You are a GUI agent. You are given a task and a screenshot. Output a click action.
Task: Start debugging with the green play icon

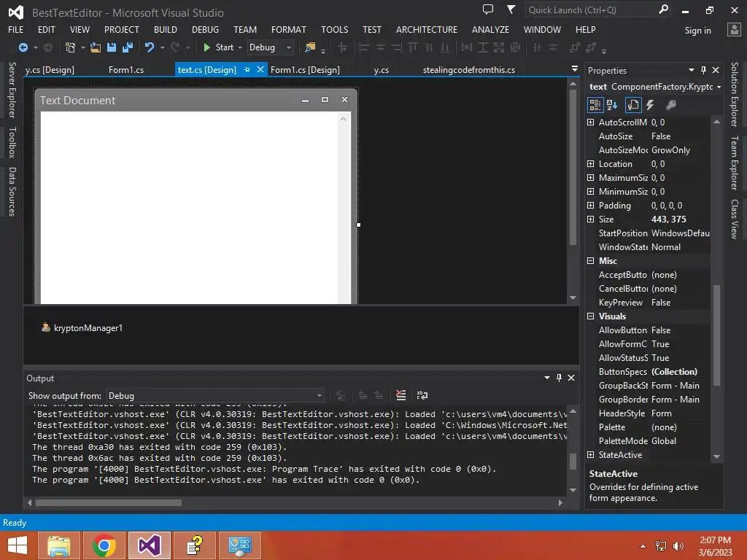(206, 47)
